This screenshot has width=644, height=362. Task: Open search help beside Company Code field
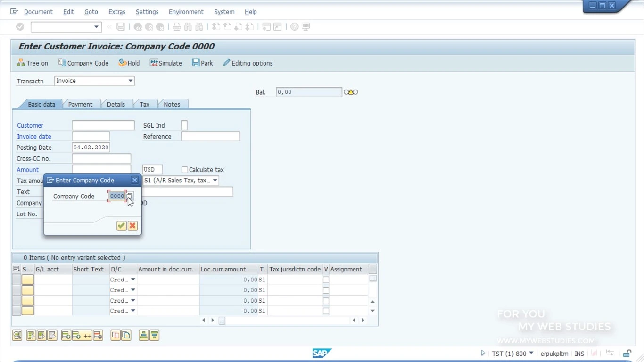coord(130,196)
